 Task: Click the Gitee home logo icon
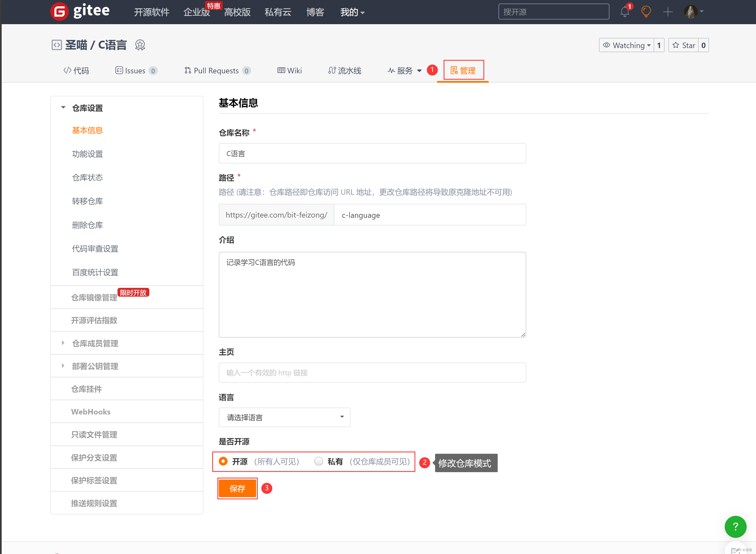pyautogui.click(x=59, y=12)
